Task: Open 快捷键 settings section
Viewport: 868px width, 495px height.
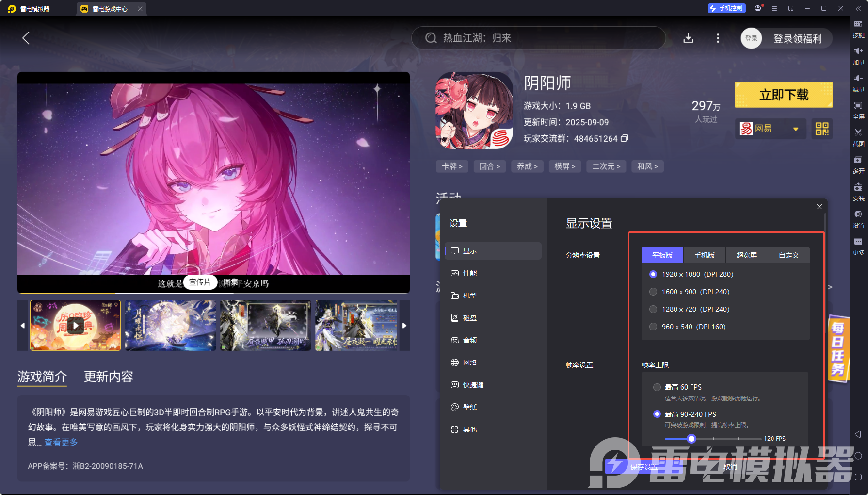Action: point(493,385)
